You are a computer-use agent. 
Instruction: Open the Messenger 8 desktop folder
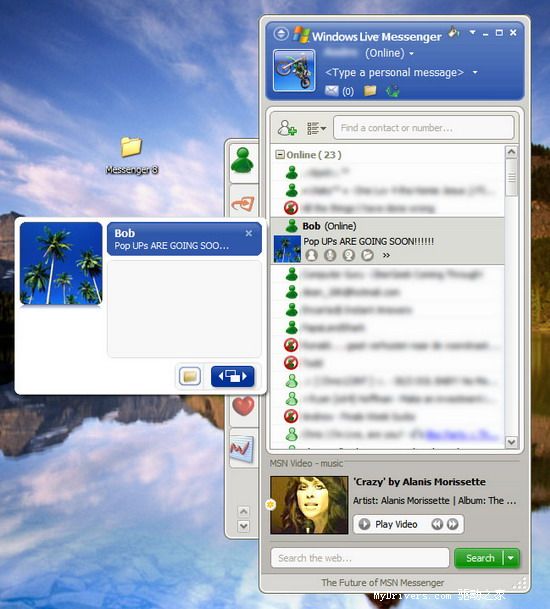132,155
